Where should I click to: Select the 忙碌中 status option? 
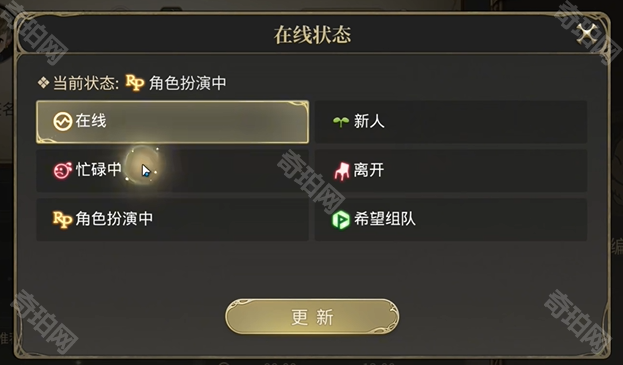[172, 171]
